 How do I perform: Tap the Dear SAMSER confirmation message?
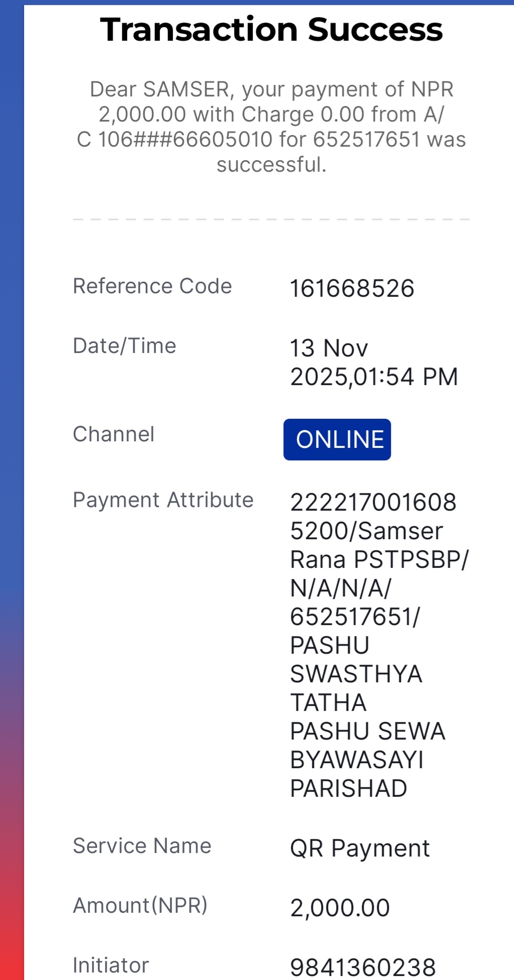(271, 127)
